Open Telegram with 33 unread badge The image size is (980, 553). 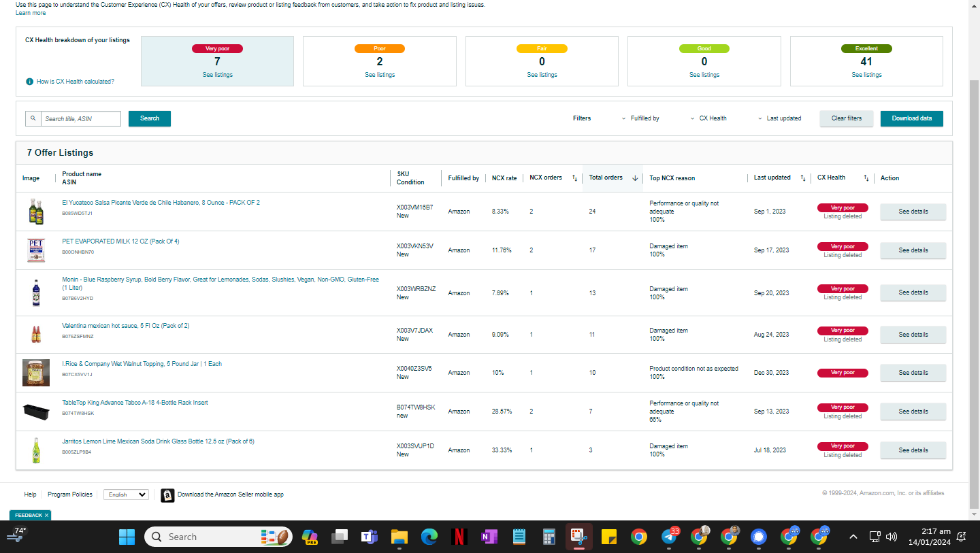point(669,537)
